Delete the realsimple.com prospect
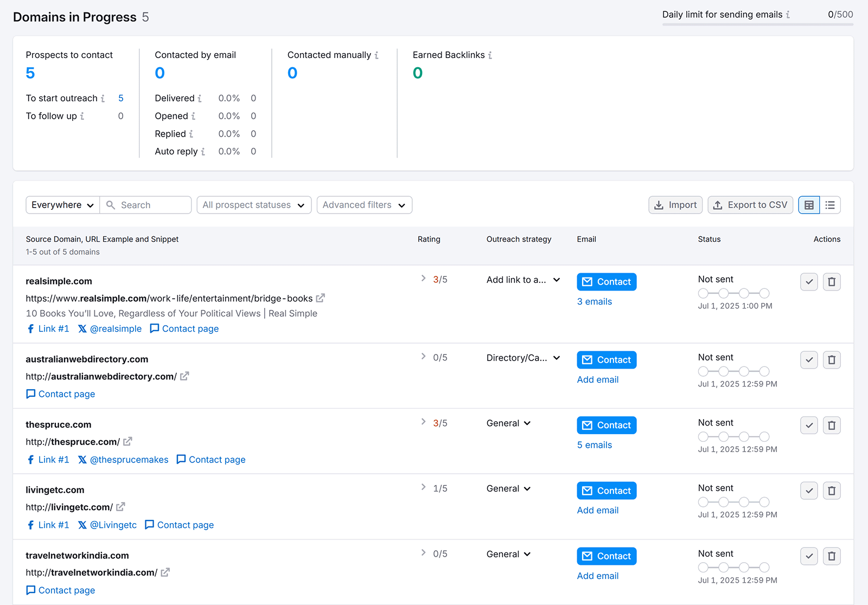The height and width of the screenshot is (605, 868). click(832, 281)
